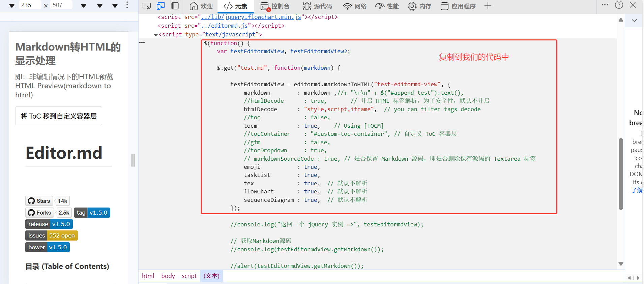Image resolution: width=644 pixels, height=284 pixels.
Task: Open the node actions ellipsis beside code
Action: coord(142,42)
